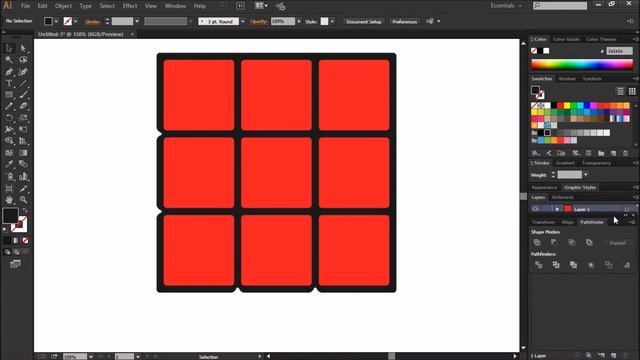The image size is (640, 360).
Task: Click Trim pathfinder icon
Action: [556, 265]
